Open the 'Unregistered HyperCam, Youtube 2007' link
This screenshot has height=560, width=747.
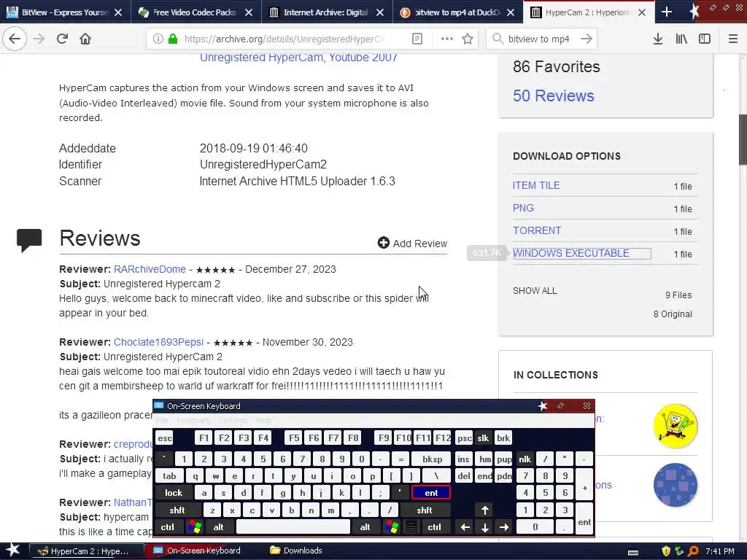coord(298,58)
